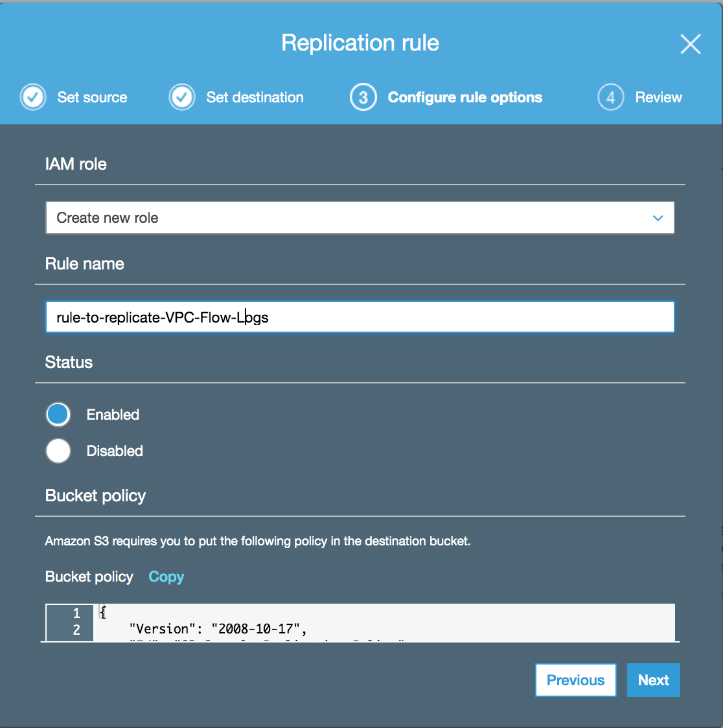Viewport: 723px width, 728px height.
Task: Click the Previous button
Action: (575, 680)
